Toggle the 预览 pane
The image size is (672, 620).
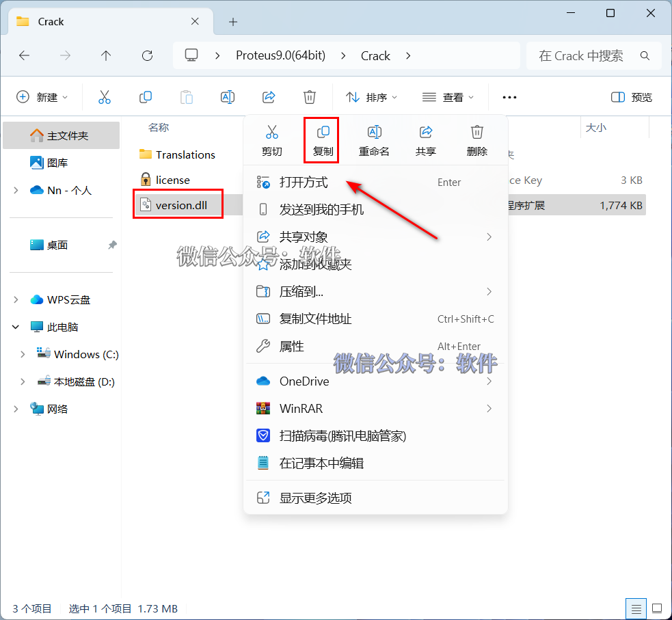pos(631,97)
